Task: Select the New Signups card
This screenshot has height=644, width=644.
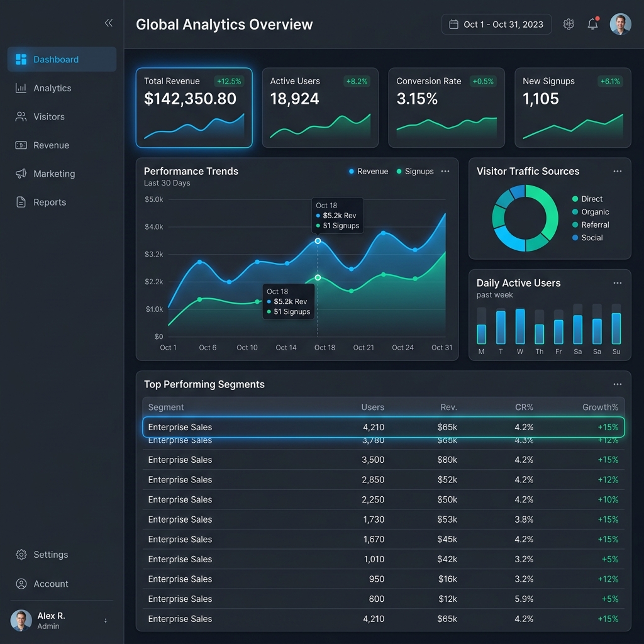Action: (x=573, y=108)
